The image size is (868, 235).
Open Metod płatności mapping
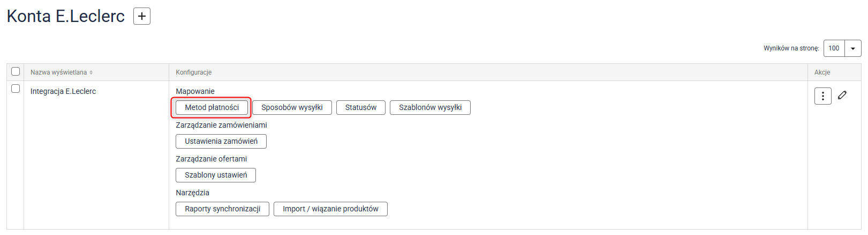point(212,107)
